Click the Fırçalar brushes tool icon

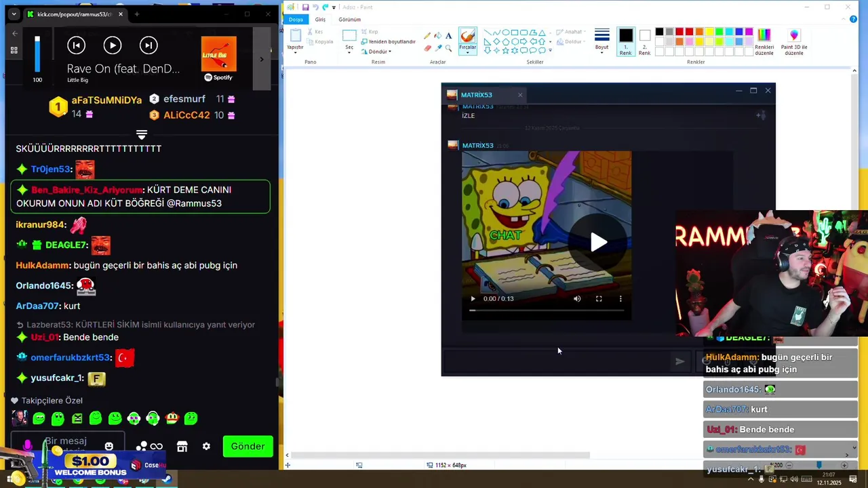pyautogui.click(x=467, y=36)
